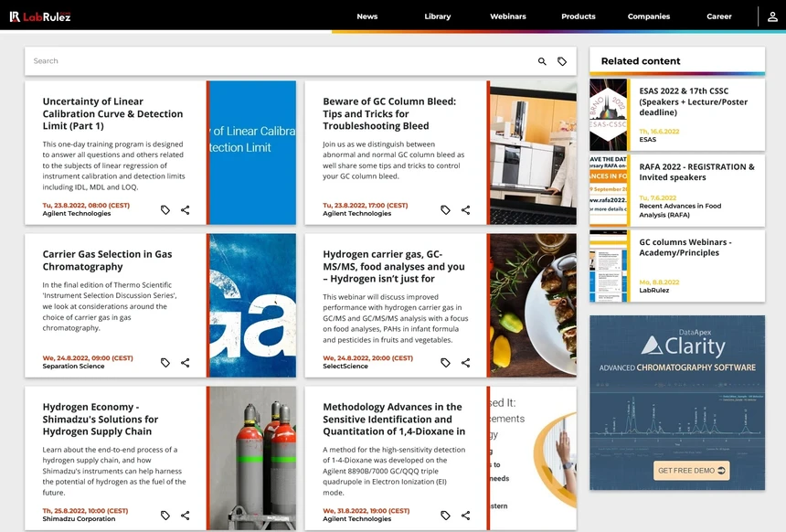Click blue Linear Calibration thumbnail image
The height and width of the screenshot is (532, 786).
point(252,153)
